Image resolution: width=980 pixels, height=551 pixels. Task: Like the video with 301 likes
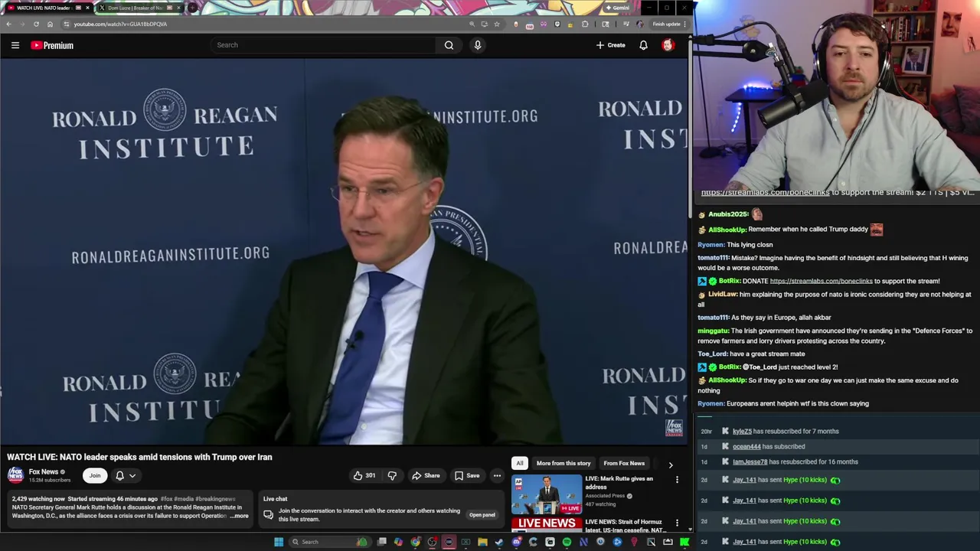coord(364,475)
